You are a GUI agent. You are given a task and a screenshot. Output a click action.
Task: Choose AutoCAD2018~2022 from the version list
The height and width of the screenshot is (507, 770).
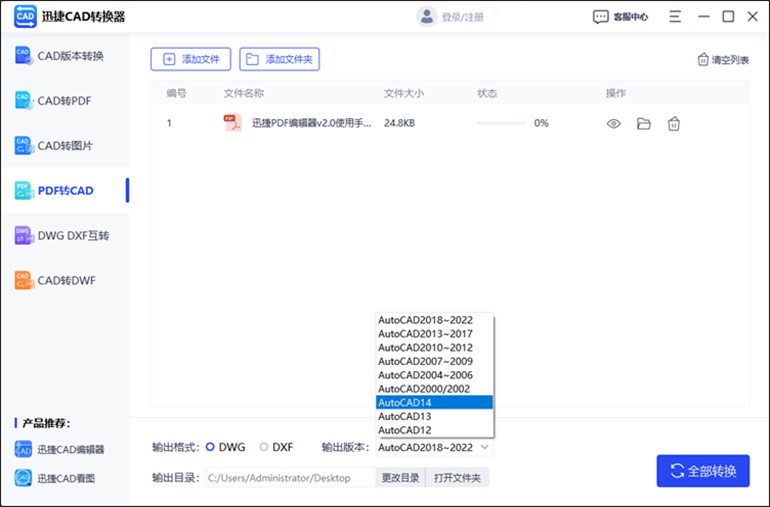(x=434, y=320)
